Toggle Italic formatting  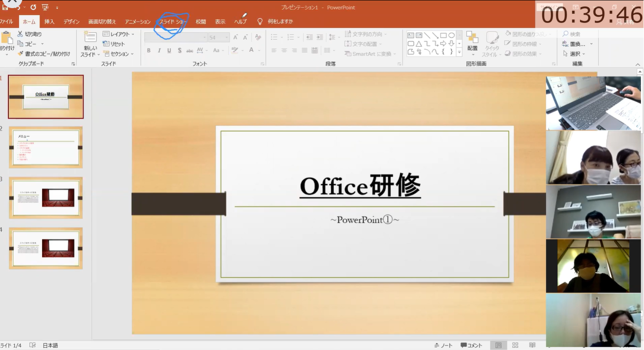(x=159, y=50)
